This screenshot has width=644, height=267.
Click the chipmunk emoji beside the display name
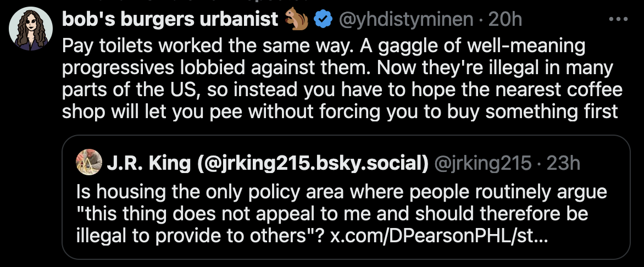pos(296,20)
